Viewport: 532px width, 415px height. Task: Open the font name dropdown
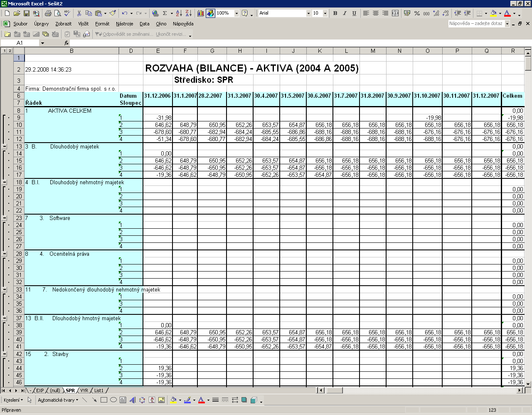pos(308,13)
